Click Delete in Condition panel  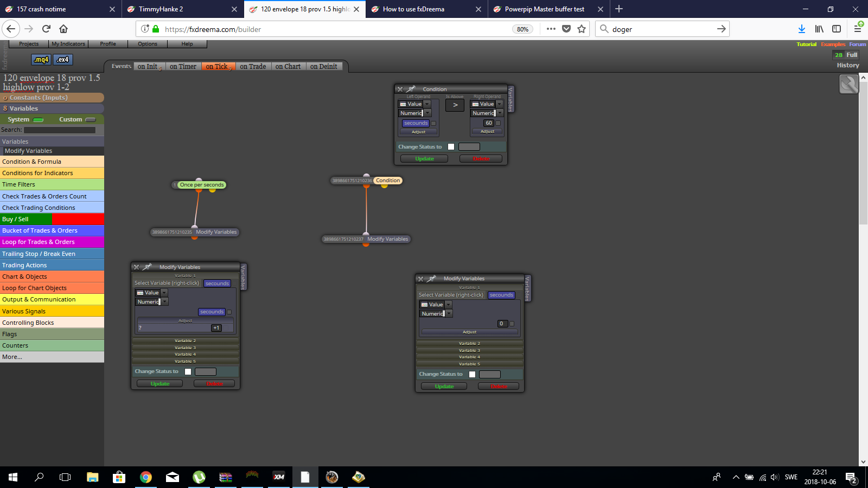pyautogui.click(x=481, y=158)
